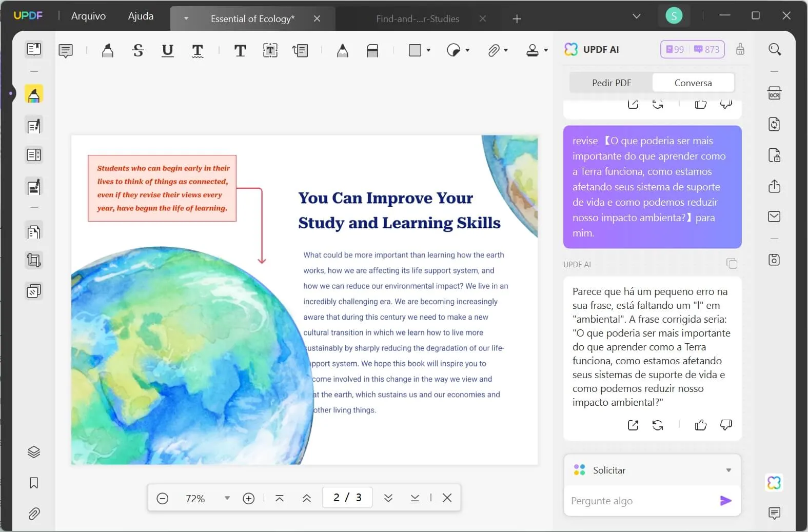
Task: Click thumbs up on the AI response
Action: [x=700, y=425]
